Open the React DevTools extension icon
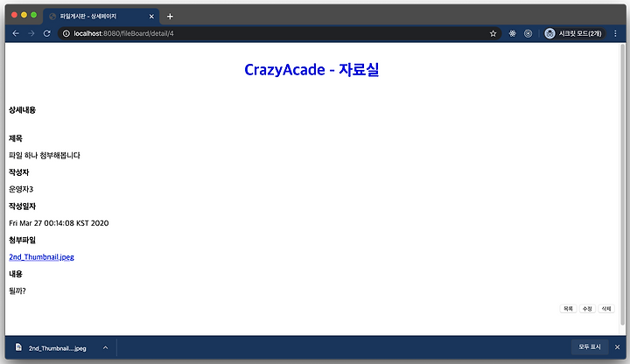The height and width of the screenshot is (364, 630). tap(512, 34)
